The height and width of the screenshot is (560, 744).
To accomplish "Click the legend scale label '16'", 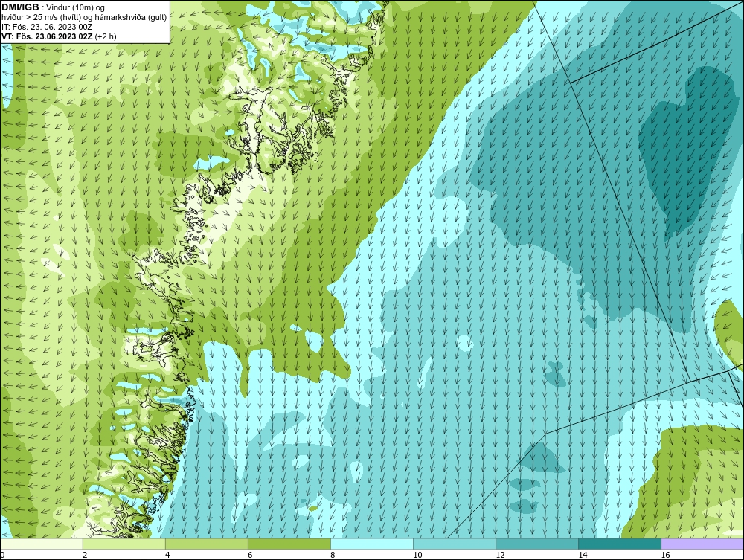I will point(665,555).
